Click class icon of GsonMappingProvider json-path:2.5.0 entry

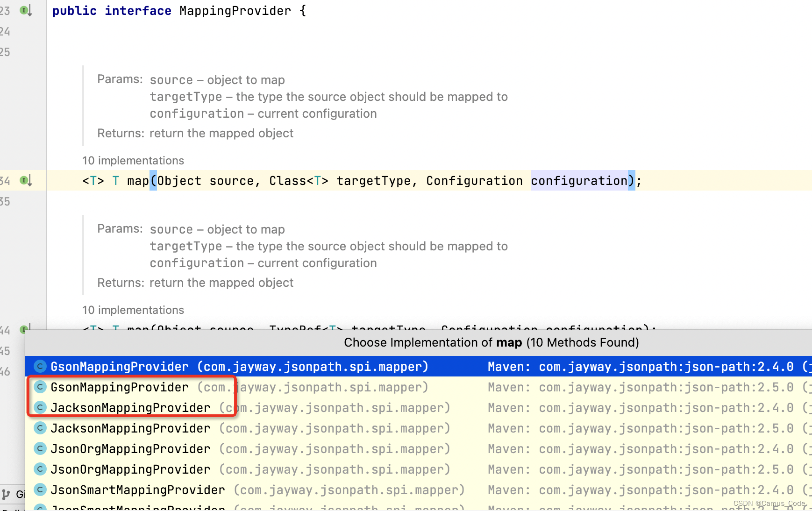click(x=40, y=387)
